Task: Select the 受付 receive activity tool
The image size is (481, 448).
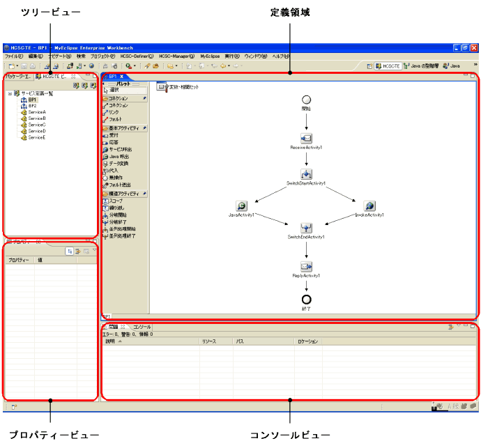Action: 110,135
